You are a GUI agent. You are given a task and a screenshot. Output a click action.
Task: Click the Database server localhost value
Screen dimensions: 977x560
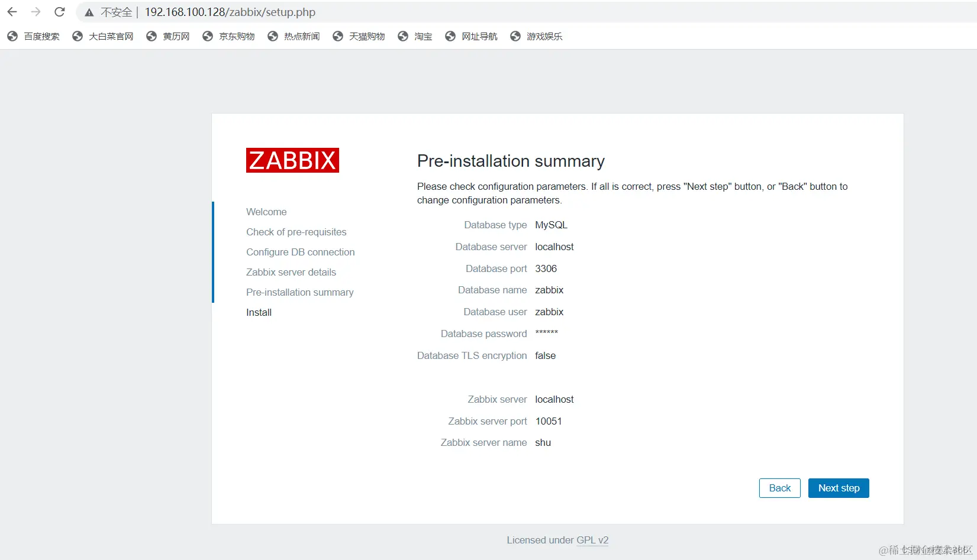[x=554, y=247]
